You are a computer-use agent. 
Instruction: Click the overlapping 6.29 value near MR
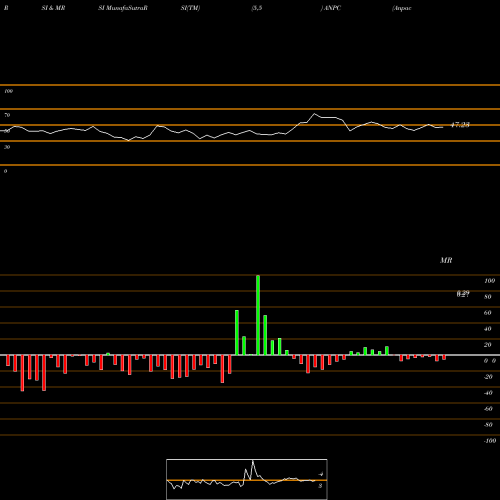point(463,294)
